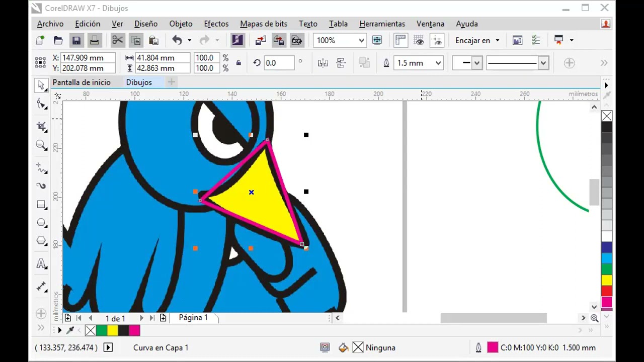Open the Herramientas menu

(382, 24)
